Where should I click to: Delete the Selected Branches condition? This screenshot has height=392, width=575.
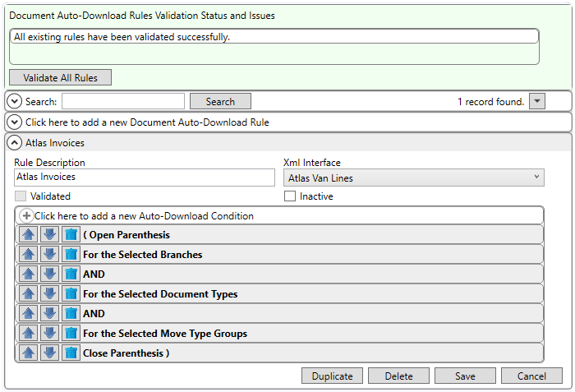click(x=71, y=254)
